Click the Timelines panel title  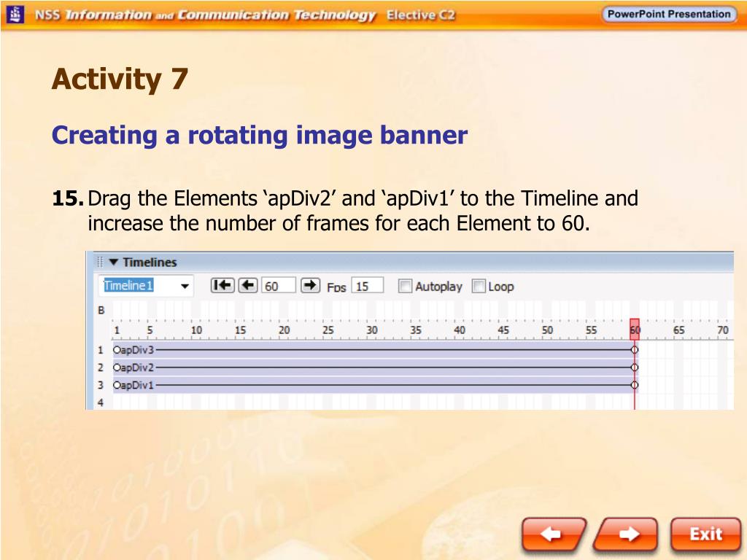pyautogui.click(x=150, y=262)
